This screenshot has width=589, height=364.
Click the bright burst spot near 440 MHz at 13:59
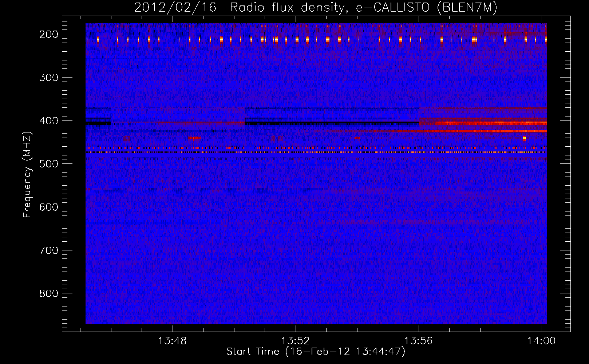pyautogui.click(x=525, y=138)
